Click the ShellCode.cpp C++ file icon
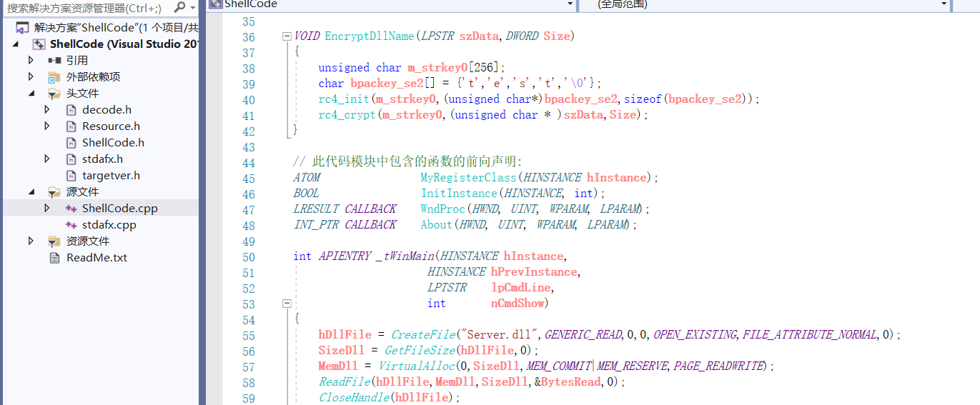The height and width of the screenshot is (405, 980). click(x=71, y=209)
